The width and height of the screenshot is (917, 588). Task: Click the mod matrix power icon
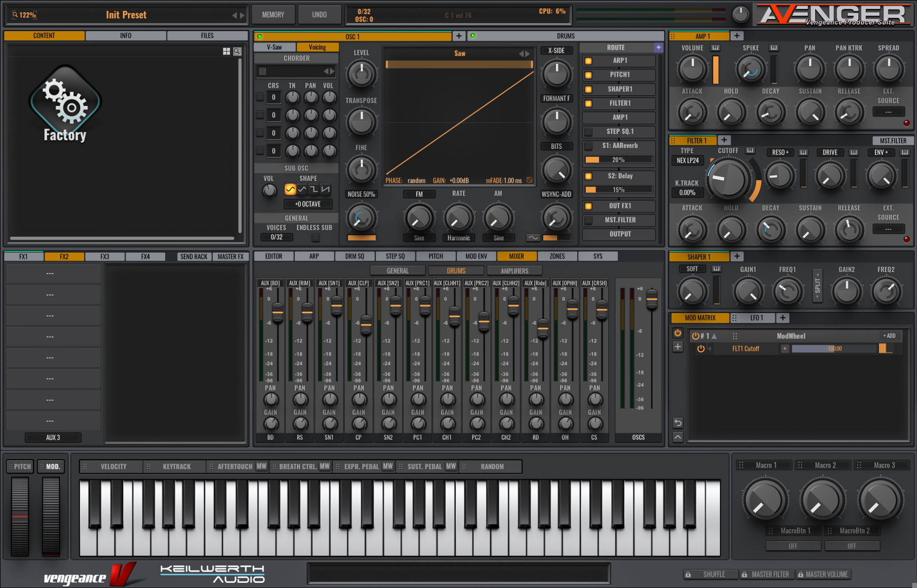point(678,333)
